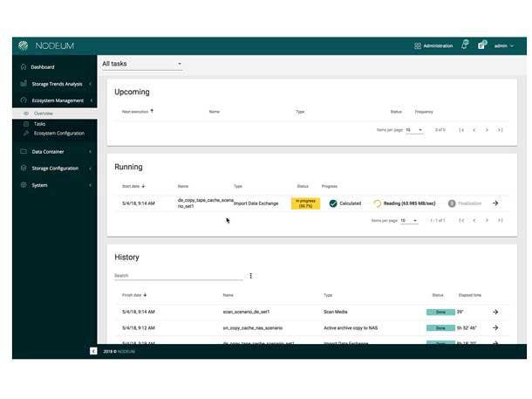Click the task clipboard icon in header
This screenshot has width=532, height=399.
(x=481, y=45)
